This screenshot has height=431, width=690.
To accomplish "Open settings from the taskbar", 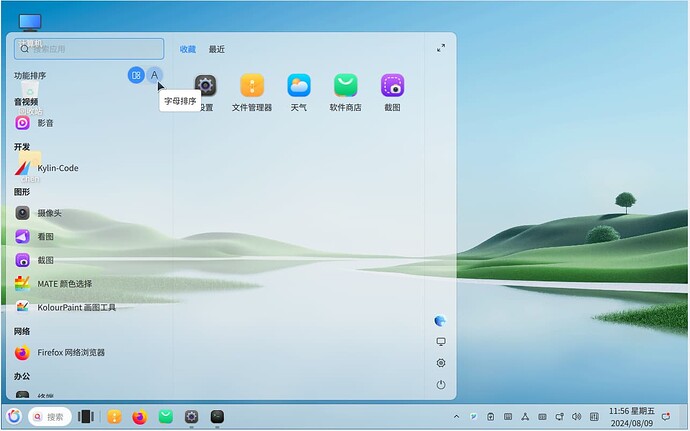I will (x=191, y=416).
